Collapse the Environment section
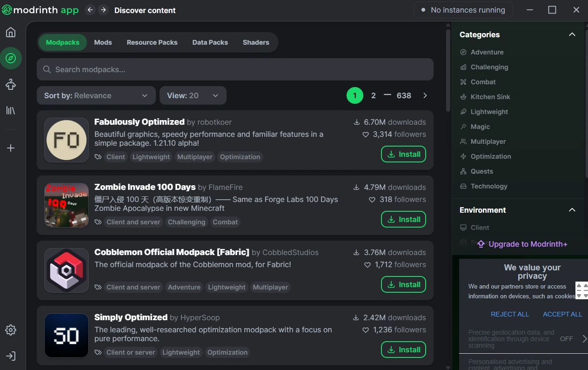This screenshot has width=588, height=370. (572, 210)
